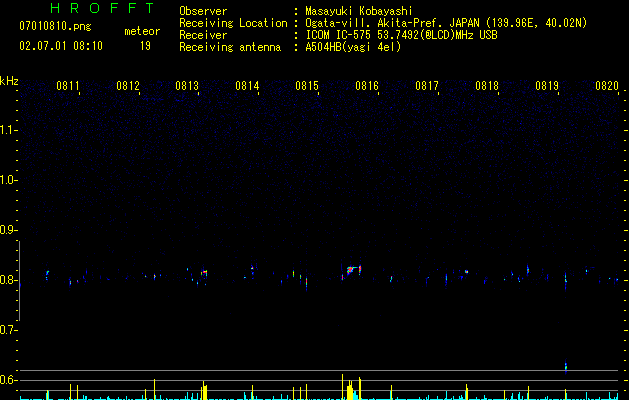The width and height of the screenshot is (629, 400).
Task: Click the 0813 time marker
Action: [x=187, y=86]
